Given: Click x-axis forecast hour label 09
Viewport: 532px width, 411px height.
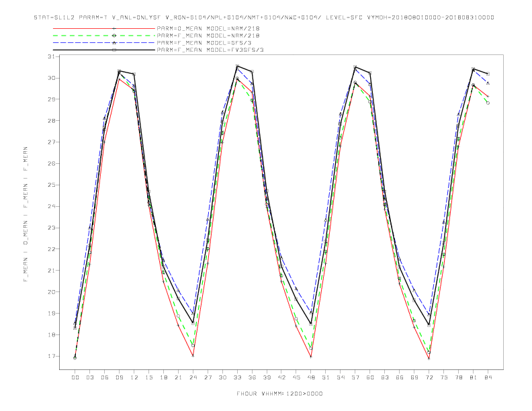Looking at the screenshot, I should pos(119,377).
